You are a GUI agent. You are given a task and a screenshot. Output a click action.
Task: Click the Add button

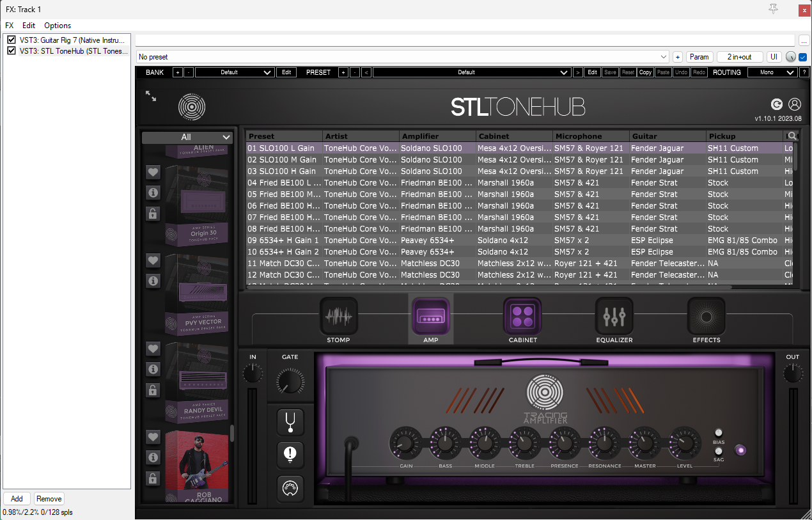17,499
